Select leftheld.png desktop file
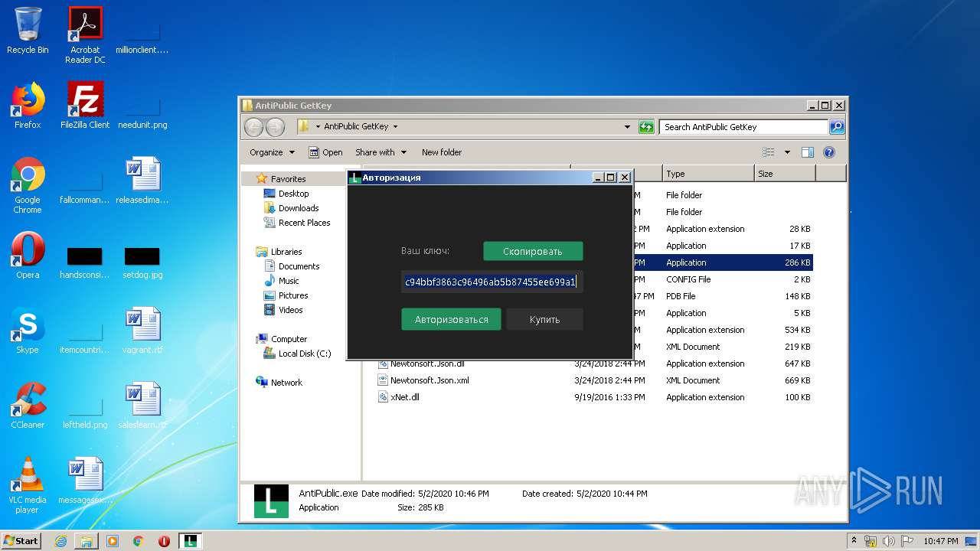Viewport: 980px width, 551px height. (x=85, y=412)
